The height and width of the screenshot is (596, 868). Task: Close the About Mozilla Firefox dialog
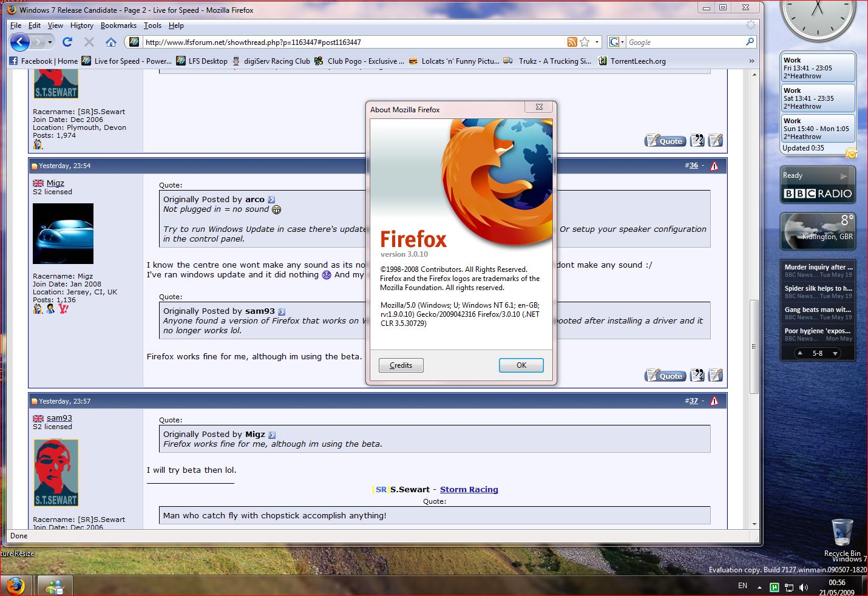pyautogui.click(x=539, y=107)
